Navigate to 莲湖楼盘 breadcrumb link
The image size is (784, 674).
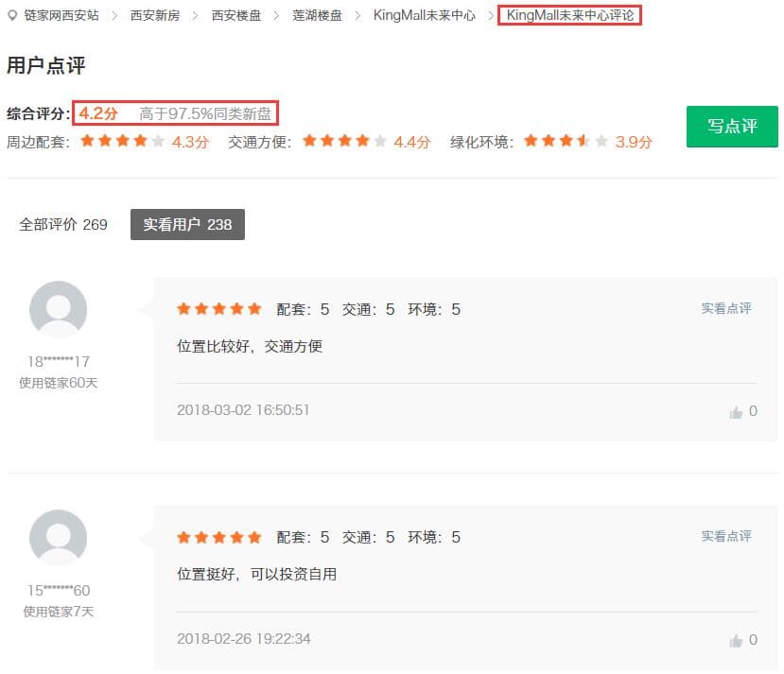[317, 16]
